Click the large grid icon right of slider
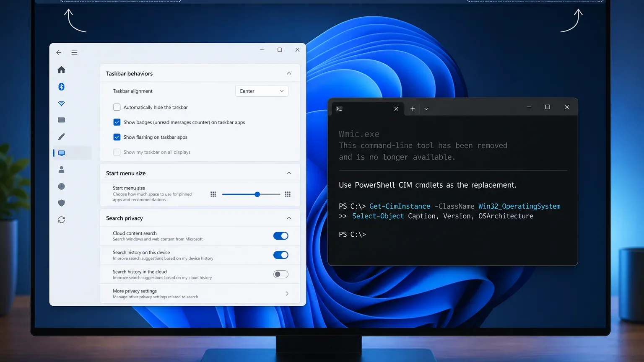644x362 pixels. coord(288,194)
